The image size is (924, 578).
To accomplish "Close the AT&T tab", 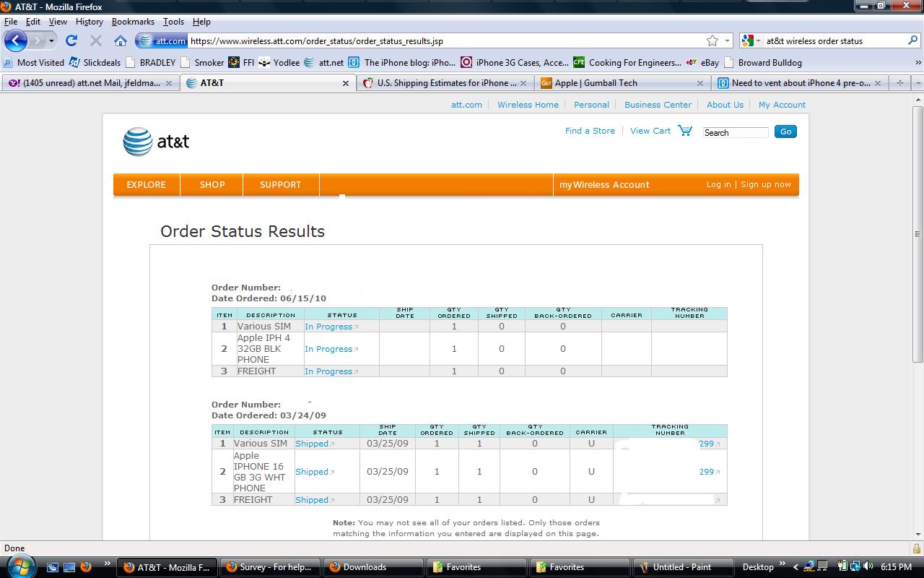I will point(345,83).
